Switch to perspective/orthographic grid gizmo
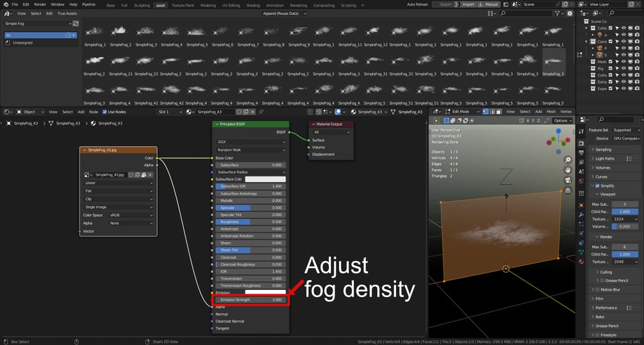The image size is (644, 345). [568, 190]
